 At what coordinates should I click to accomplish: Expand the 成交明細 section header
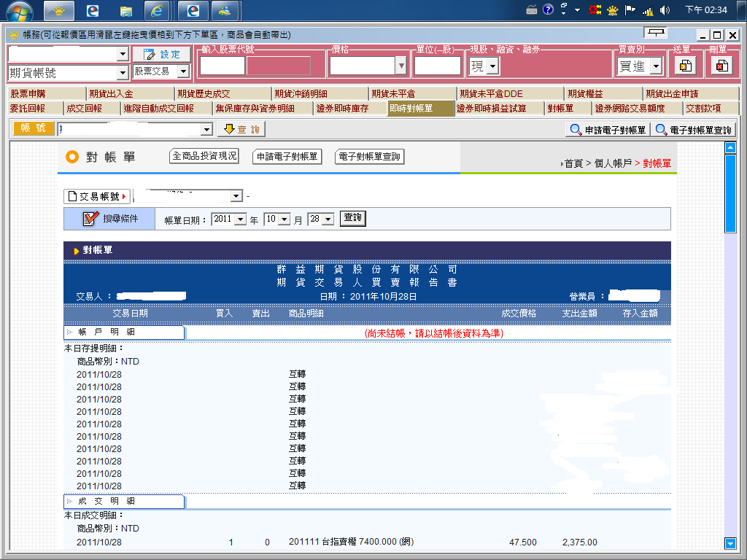[124, 502]
